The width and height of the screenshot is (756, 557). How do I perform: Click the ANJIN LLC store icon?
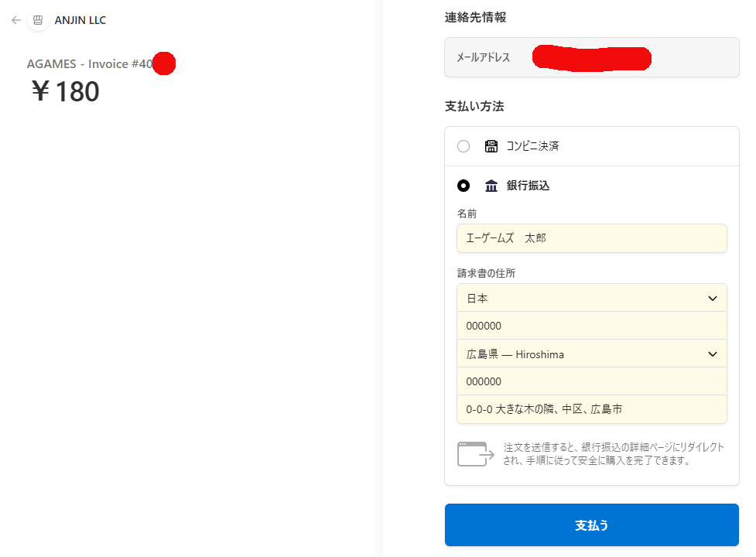[38, 20]
